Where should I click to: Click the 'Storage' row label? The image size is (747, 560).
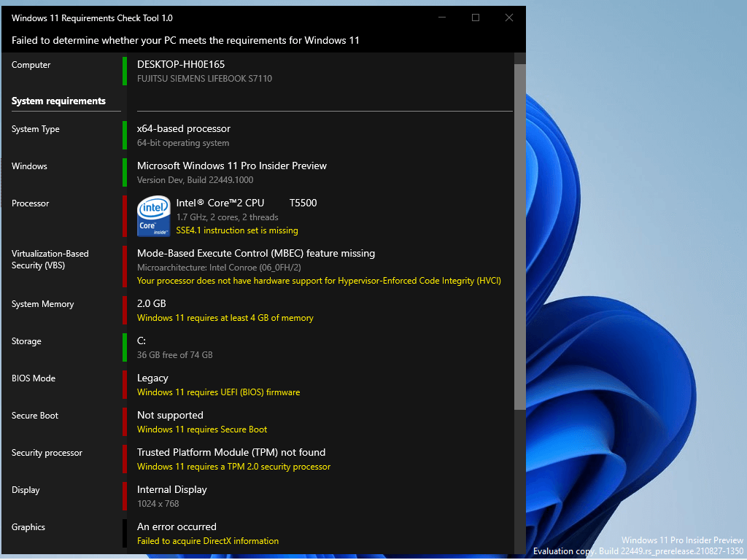(27, 341)
